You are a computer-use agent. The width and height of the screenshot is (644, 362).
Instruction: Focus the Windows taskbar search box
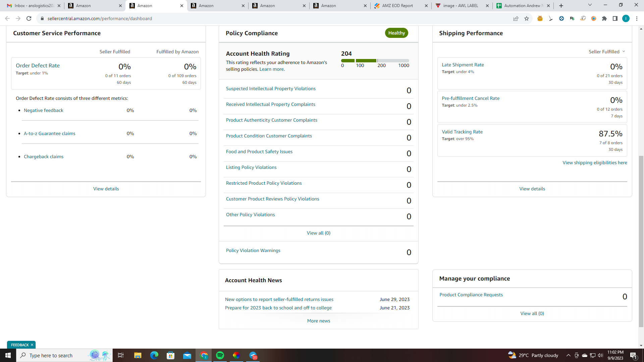coord(64,355)
